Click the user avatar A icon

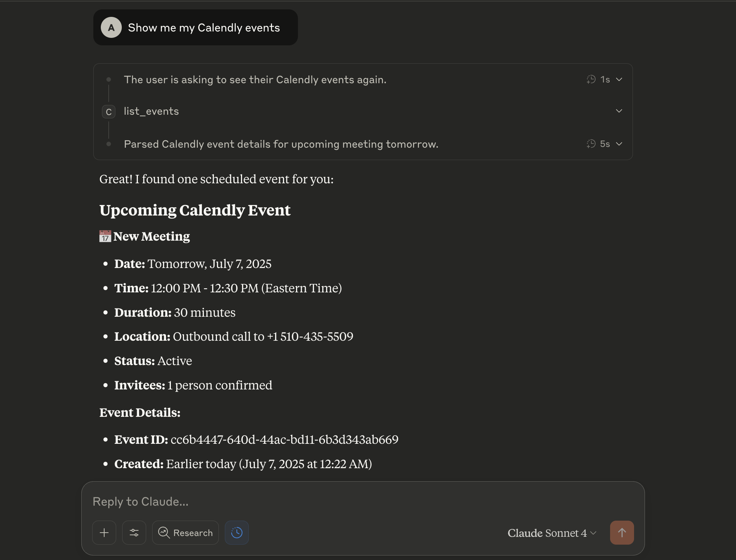point(111,27)
